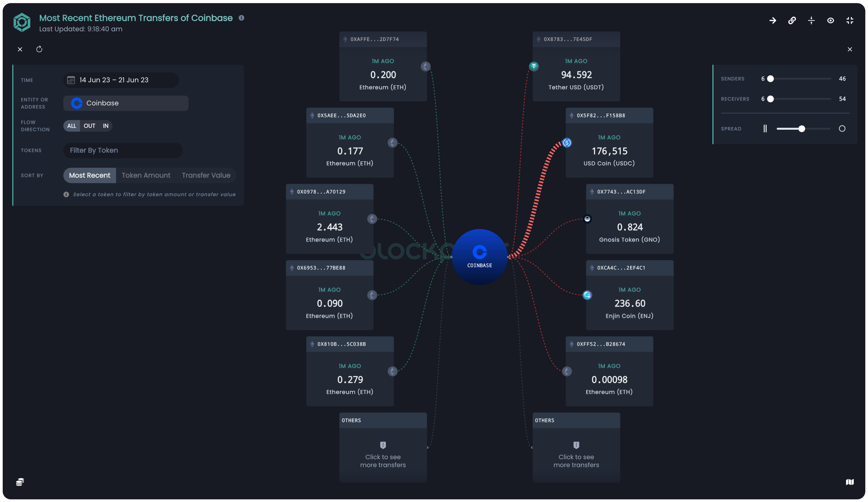Screen dimensions: 868x502
Task: Adjust the Spread slider handle
Action: point(802,128)
